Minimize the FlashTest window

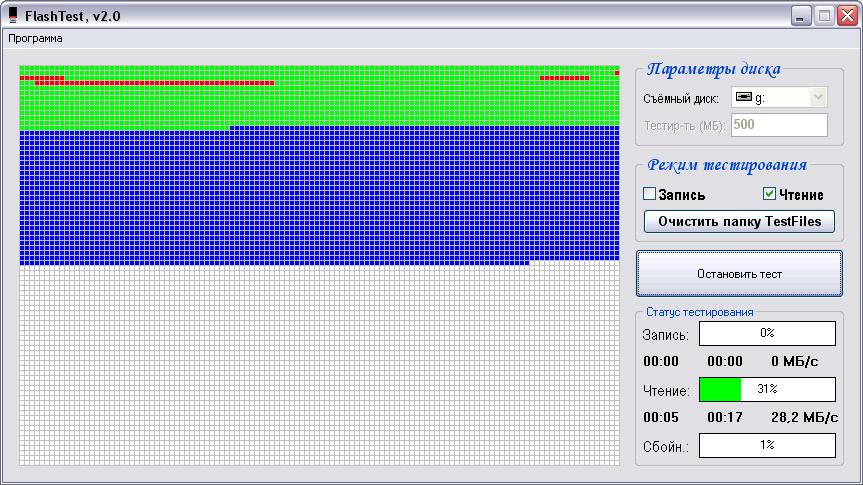(x=801, y=15)
